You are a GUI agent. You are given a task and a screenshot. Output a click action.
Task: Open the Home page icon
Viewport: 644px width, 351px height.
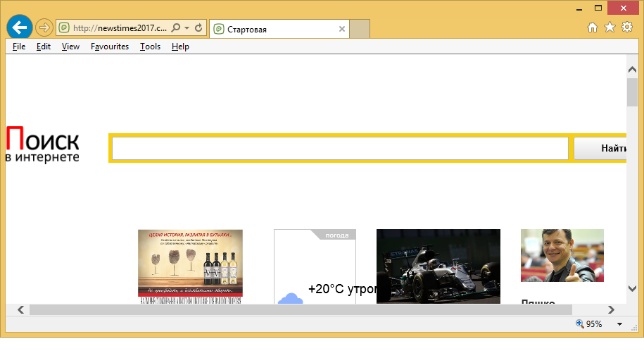(x=593, y=27)
